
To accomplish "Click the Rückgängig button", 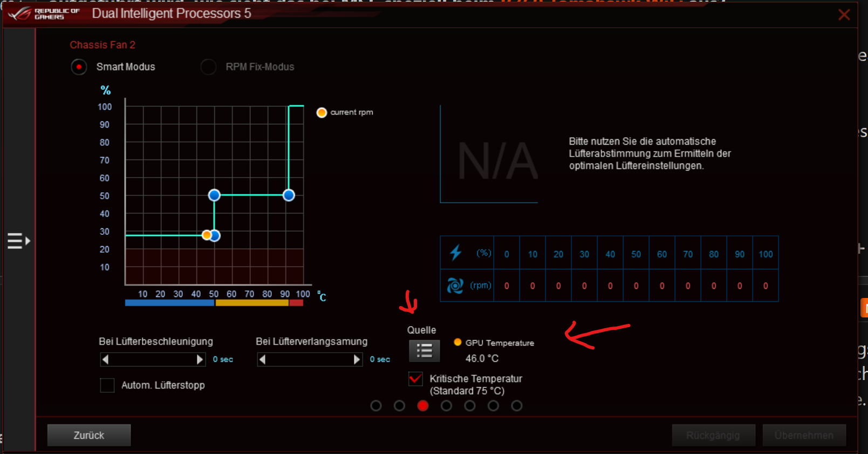I will (713, 435).
